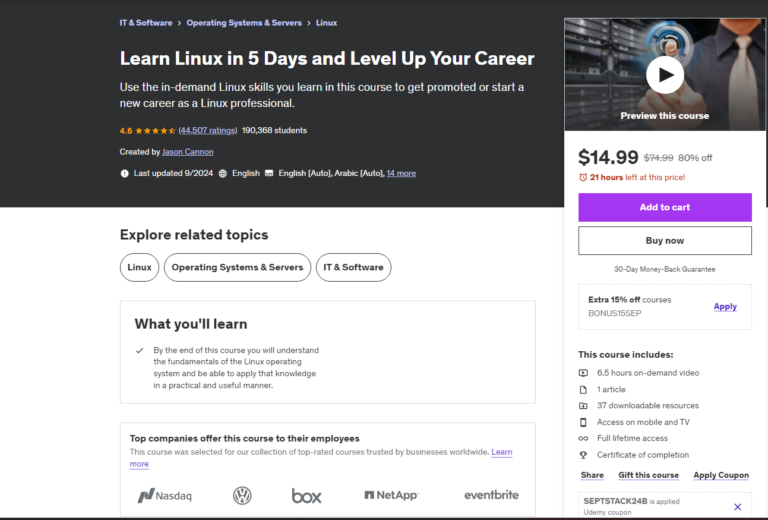Click the Eventbrite logo
Viewport: 768px width, 520px height.
491,495
